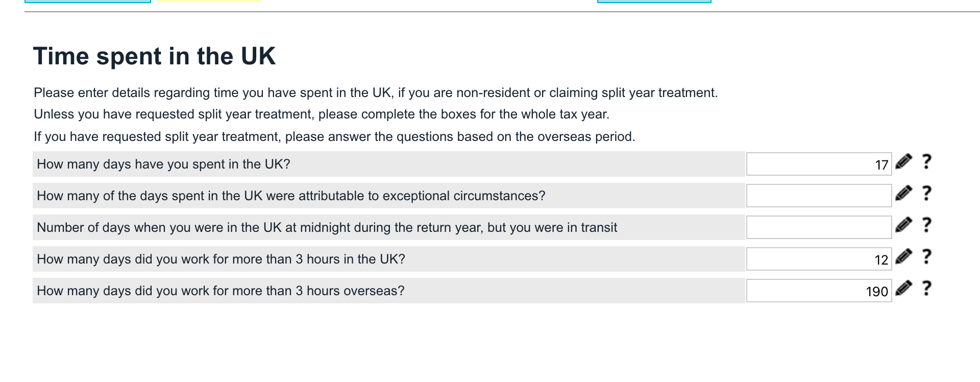Open help for days spent in the UK

tap(927, 162)
